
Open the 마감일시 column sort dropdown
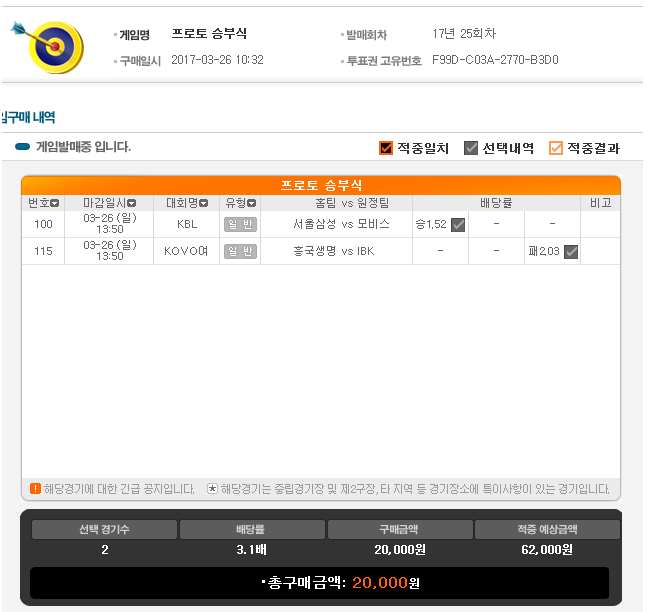(x=132, y=203)
